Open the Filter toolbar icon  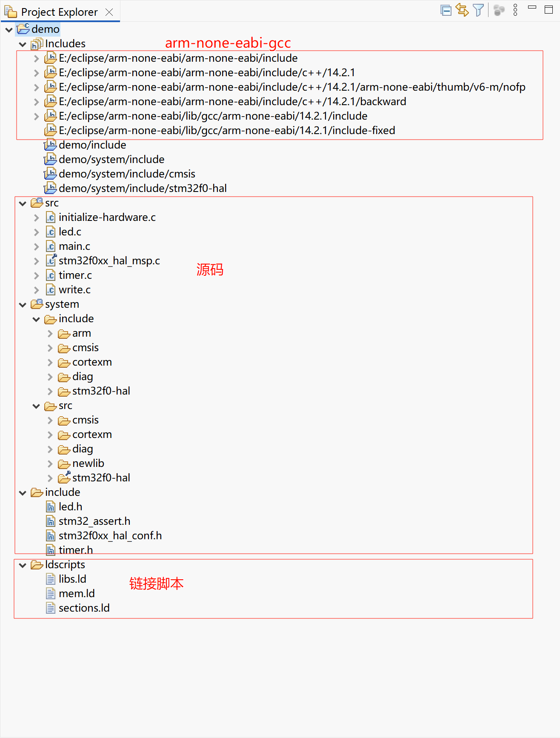tap(478, 10)
